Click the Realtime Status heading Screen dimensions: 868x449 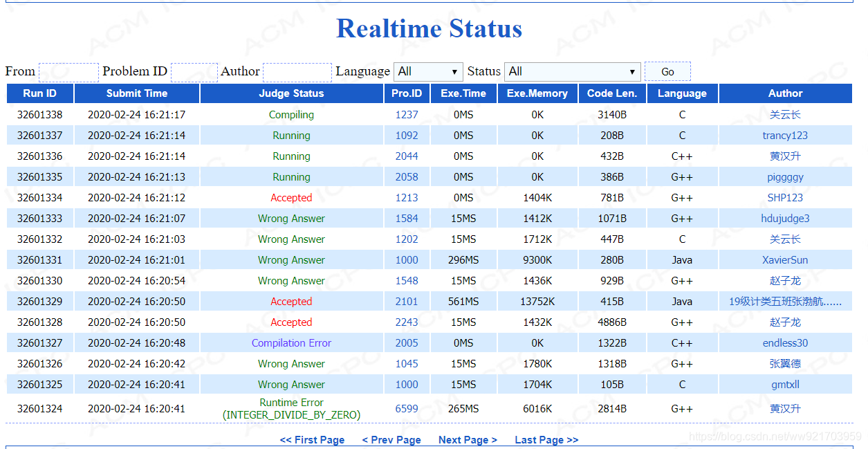click(429, 28)
